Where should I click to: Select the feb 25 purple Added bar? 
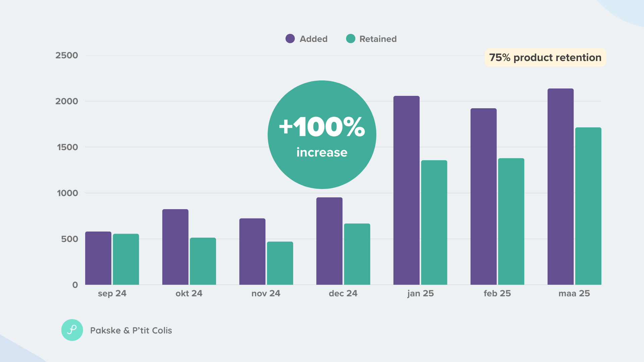(x=484, y=196)
